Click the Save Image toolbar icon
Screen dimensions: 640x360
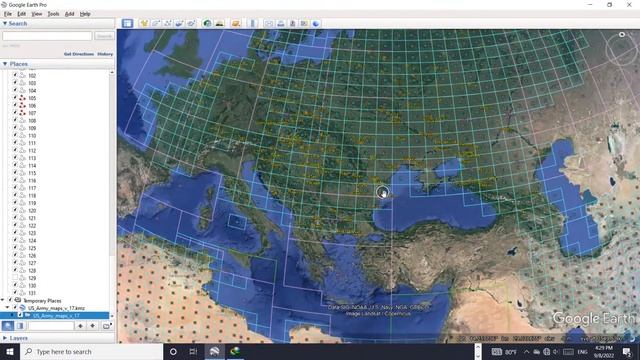click(292, 23)
